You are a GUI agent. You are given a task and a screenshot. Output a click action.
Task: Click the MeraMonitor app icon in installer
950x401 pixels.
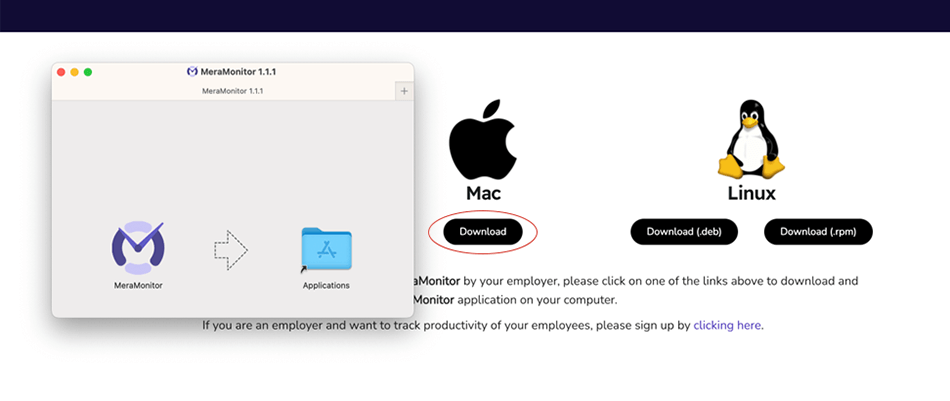coord(138,248)
